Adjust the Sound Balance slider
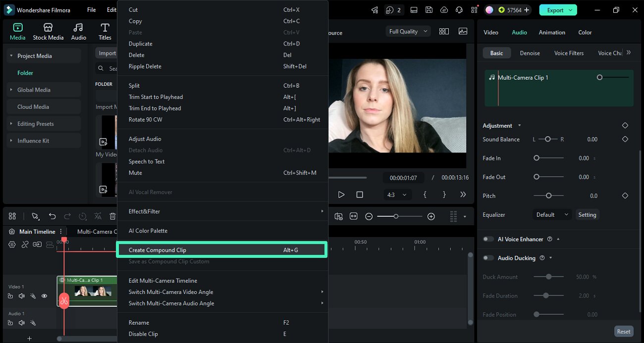Screen dimensions: 644x343 (x=547, y=139)
